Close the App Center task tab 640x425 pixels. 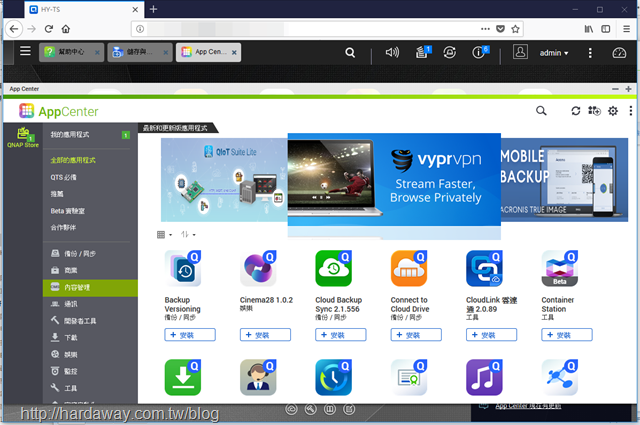[234, 53]
